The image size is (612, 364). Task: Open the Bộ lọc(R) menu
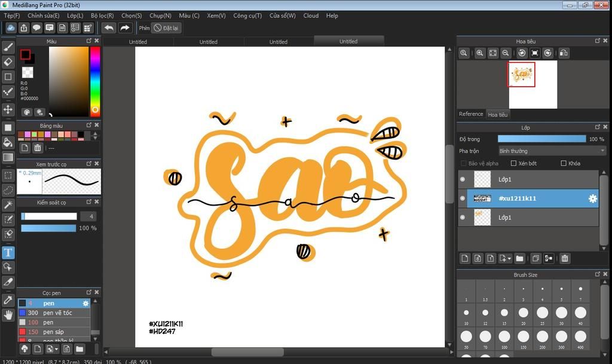(102, 16)
